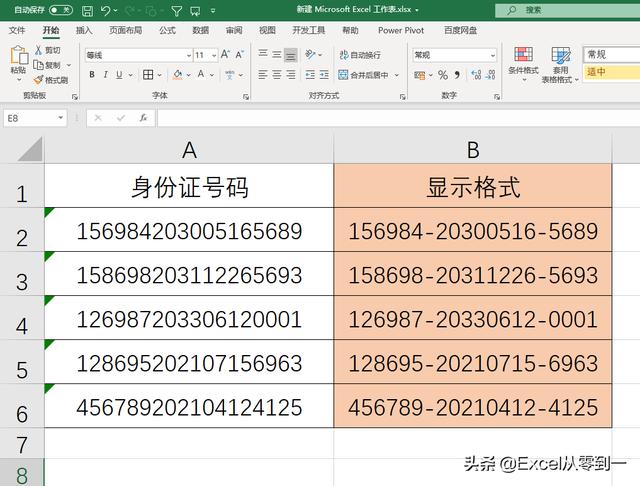Select the 常规 cell style
Screen dimensions: 640x486
(612, 54)
